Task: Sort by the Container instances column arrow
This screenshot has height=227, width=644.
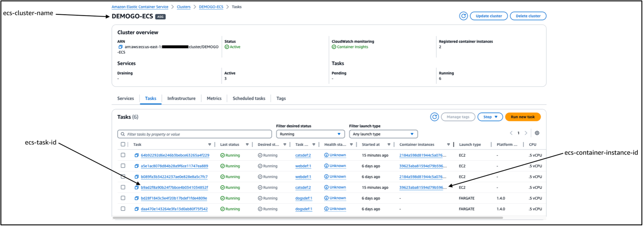Action: pyautogui.click(x=448, y=145)
